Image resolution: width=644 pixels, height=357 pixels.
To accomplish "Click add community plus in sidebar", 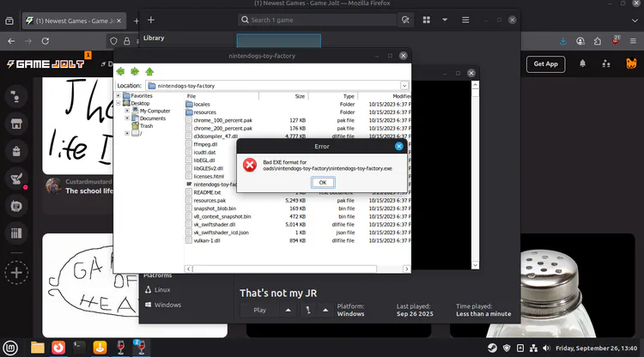I will 16,273.
